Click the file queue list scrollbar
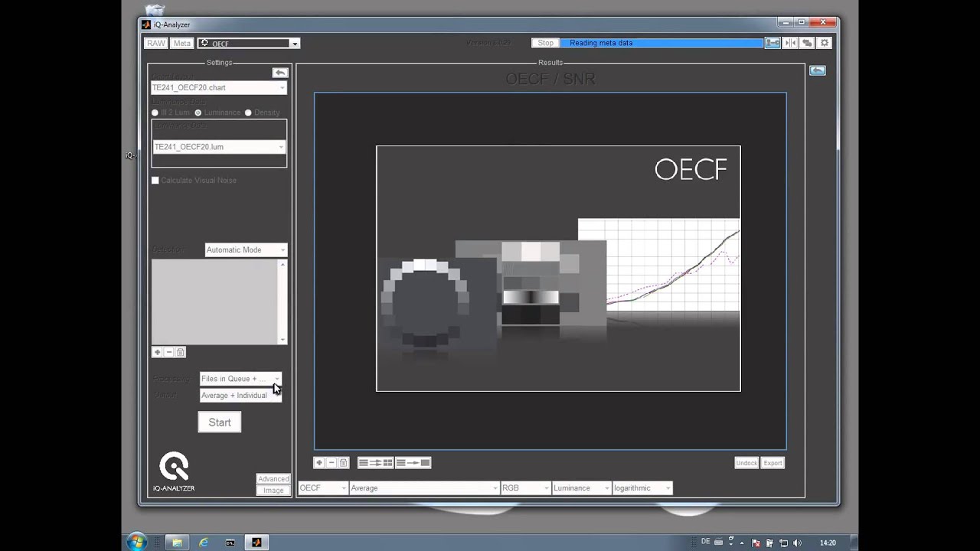Viewport: 980px width, 551px height. click(x=283, y=302)
